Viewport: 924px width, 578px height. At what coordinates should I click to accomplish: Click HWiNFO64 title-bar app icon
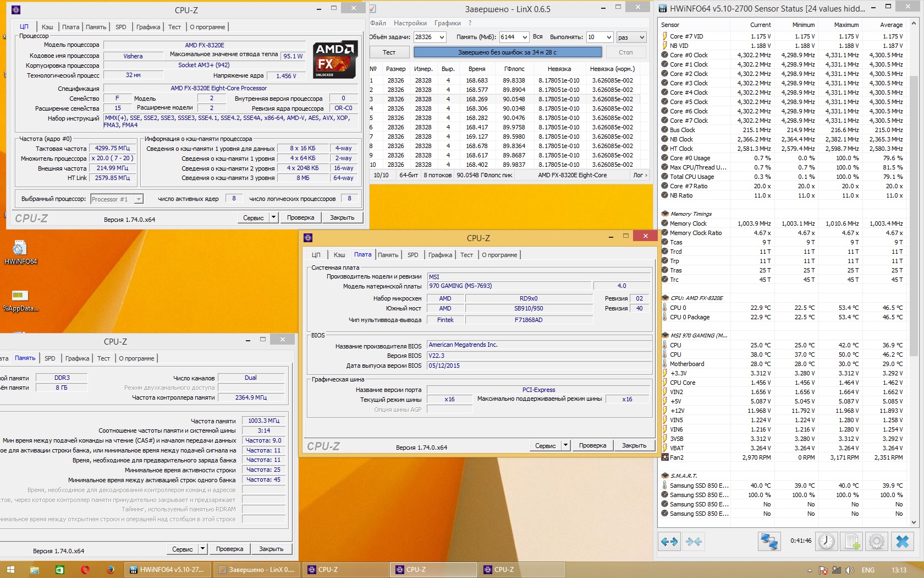pyautogui.click(x=664, y=9)
